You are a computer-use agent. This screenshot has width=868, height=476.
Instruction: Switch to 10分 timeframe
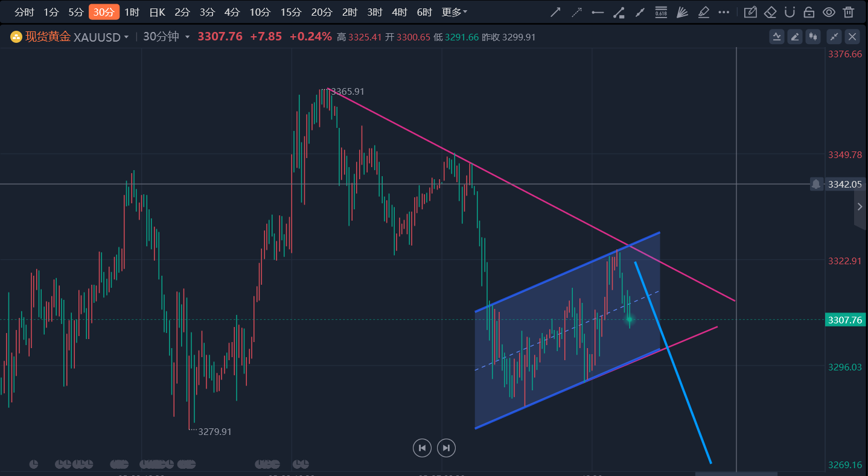(x=260, y=12)
